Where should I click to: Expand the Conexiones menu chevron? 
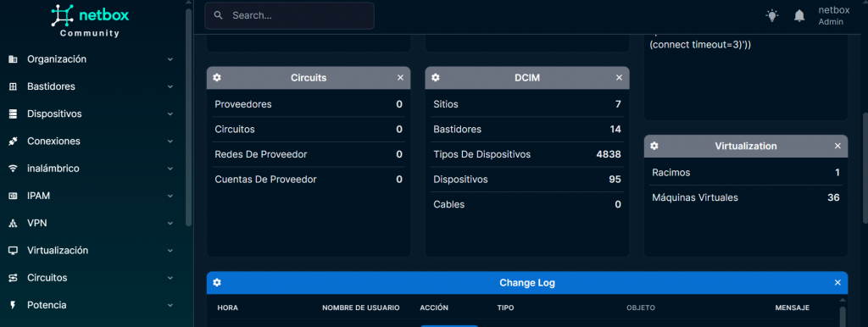coord(170,141)
